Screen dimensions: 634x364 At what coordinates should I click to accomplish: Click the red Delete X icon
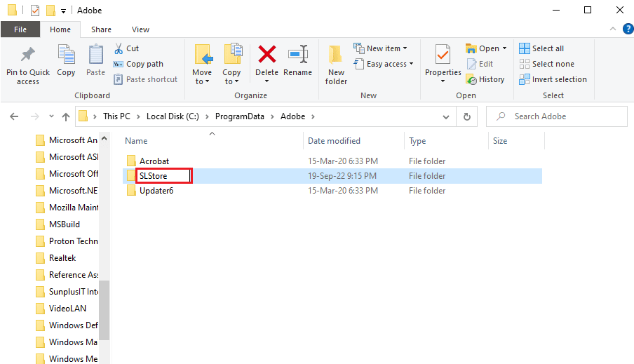coord(267,54)
